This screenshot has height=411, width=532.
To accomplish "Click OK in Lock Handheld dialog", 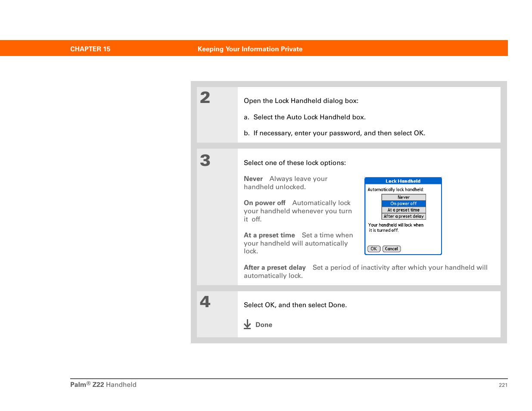I will point(373,249).
